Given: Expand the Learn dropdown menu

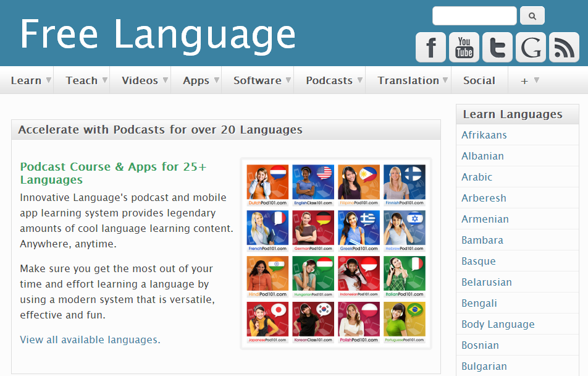Looking at the screenshot, I should pos(27,80).
